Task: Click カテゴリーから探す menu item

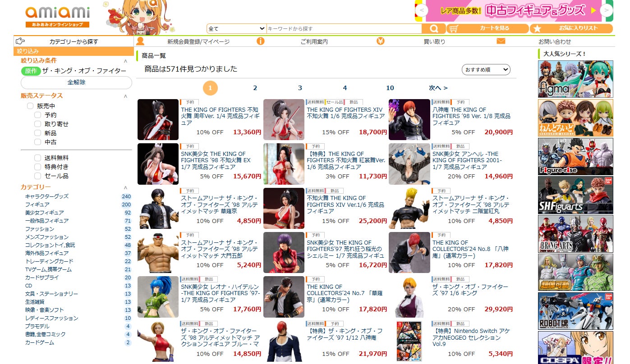Action: (x=74, y=41)
